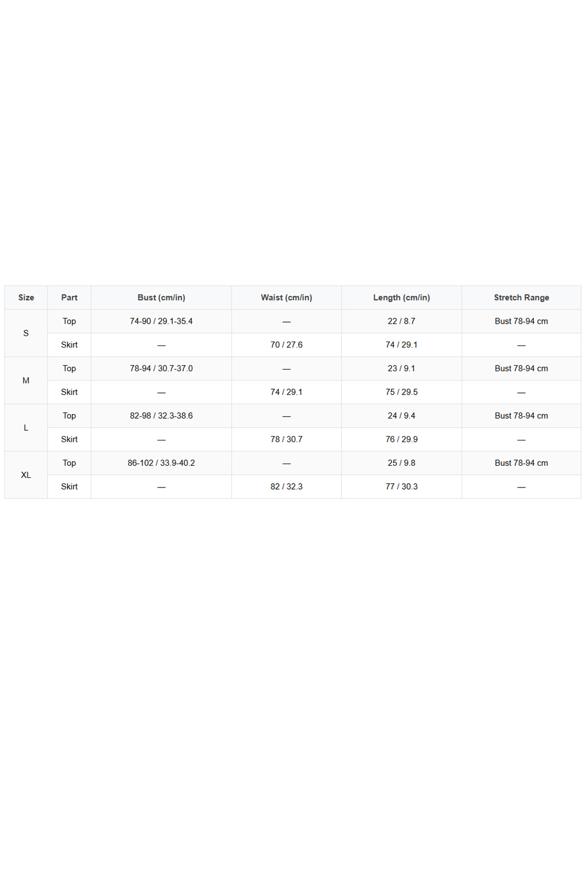Select the 86-102 / 33.9-40.2 bust cell

tap(161, 463)
